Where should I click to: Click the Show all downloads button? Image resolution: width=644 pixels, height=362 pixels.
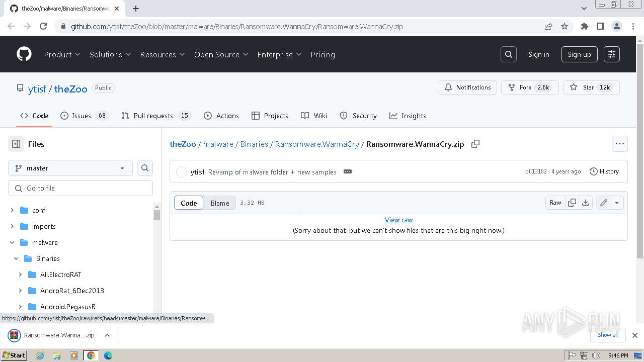pyautogui.click(x=607, y=335)
